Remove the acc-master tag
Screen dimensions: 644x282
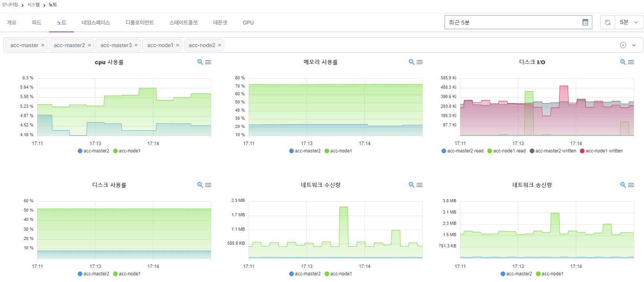(x=43, y=45)
